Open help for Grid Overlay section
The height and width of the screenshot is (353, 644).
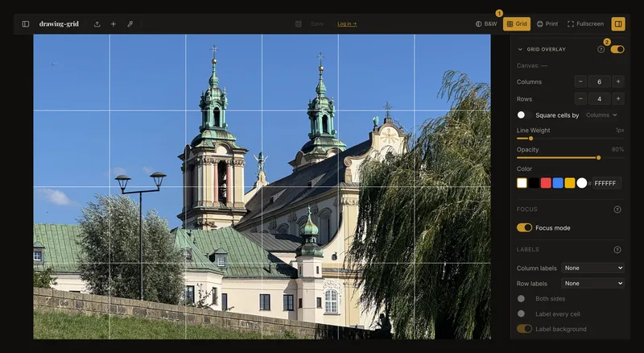[x=601, y=49]
